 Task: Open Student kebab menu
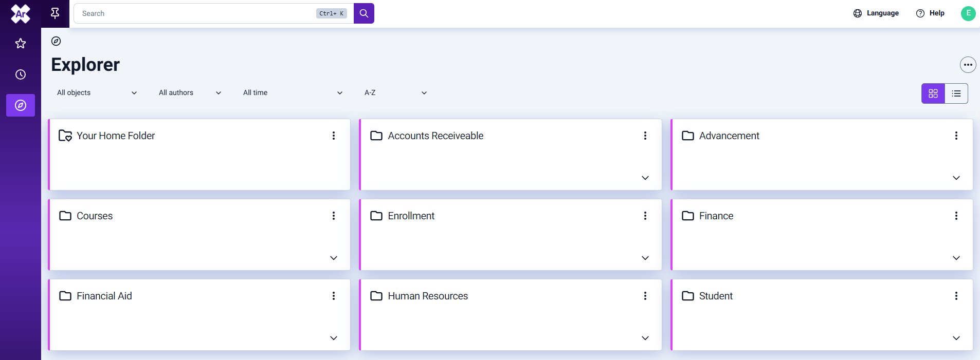pyautogui.click(x=956, y=296)
